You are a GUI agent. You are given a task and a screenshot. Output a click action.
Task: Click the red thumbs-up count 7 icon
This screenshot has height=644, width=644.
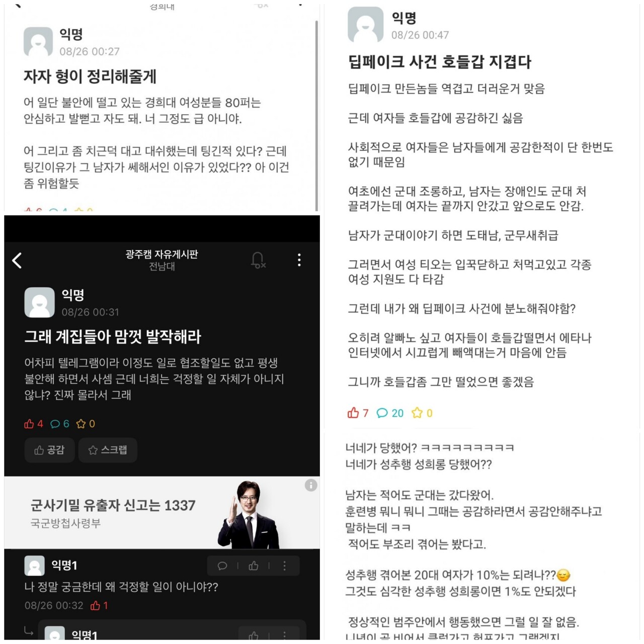358,413
